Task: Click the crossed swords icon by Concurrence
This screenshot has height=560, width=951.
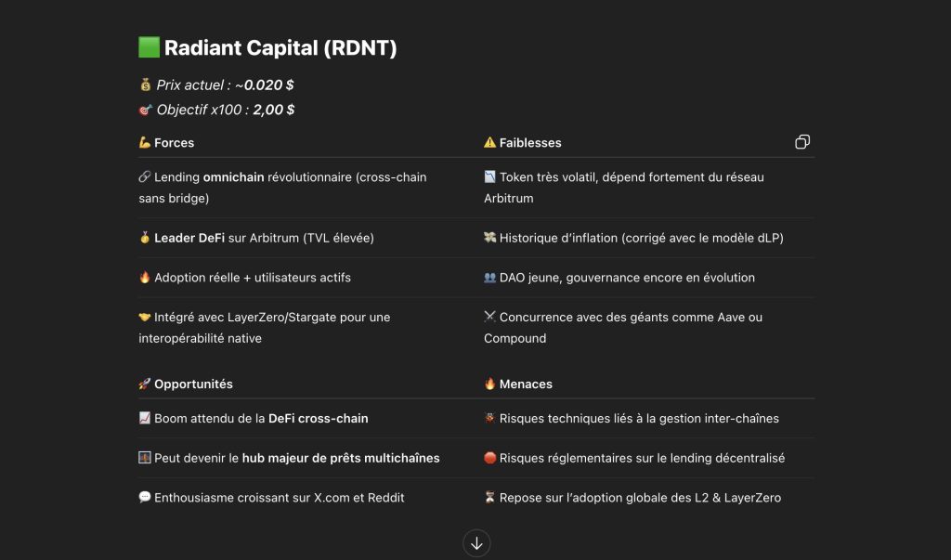Action: 489,316
